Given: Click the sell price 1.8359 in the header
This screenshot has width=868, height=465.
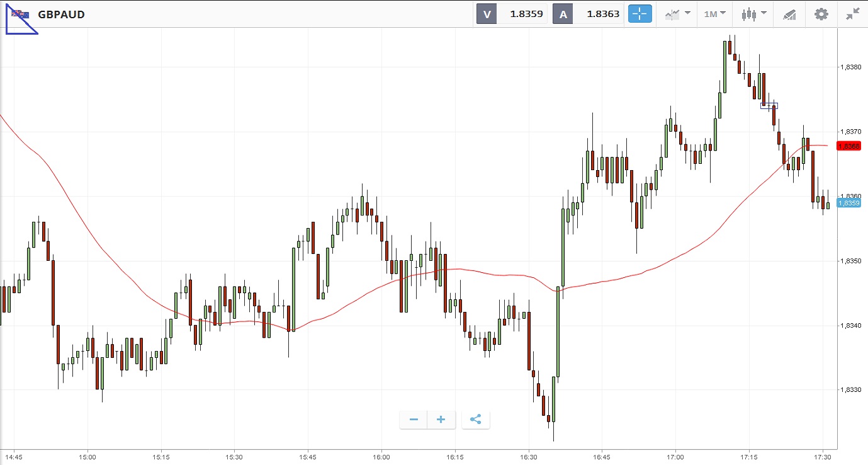Looking at the screenshot, I should point(526,14).
